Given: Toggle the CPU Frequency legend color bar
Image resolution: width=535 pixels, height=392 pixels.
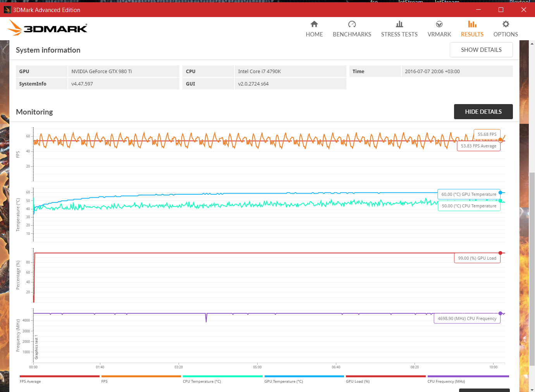Looking at the screenshot, I should [x=468, y=376].
